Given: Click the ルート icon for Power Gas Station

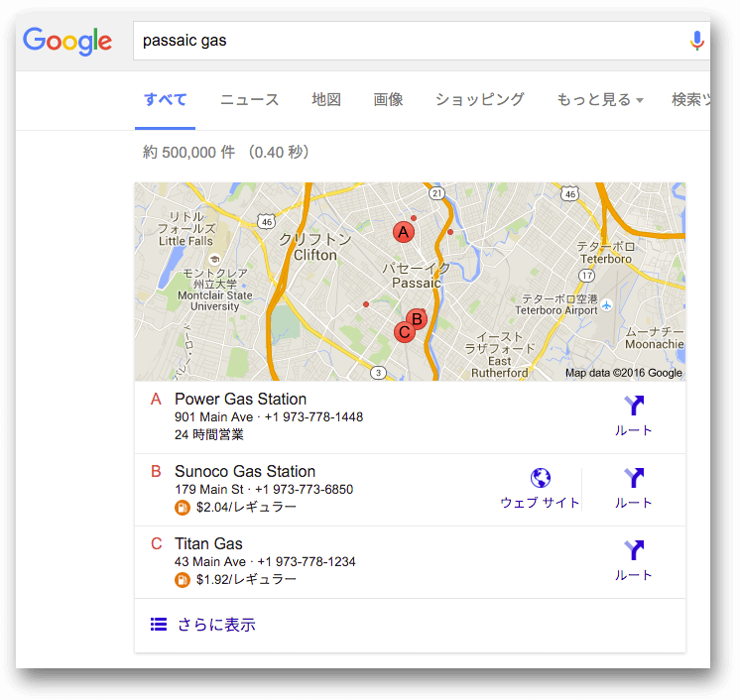Looking at the screenshot, I should point(633,406).
